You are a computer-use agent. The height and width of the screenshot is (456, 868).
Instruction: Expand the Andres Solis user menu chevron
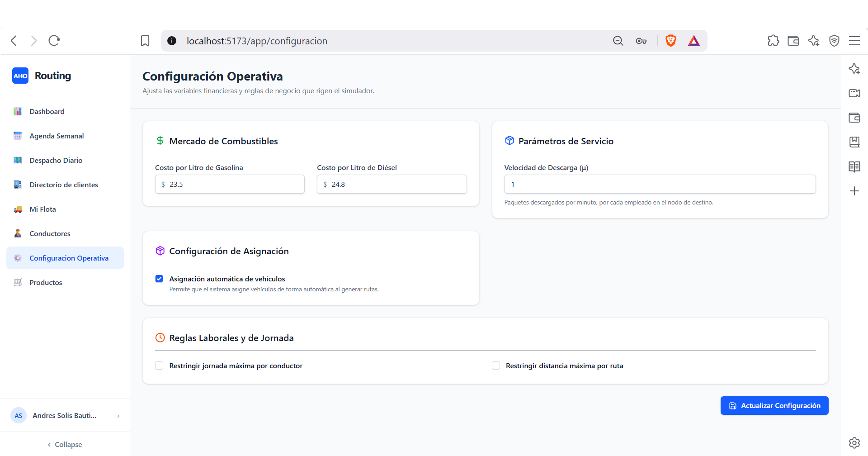pyautogui.click(x=118, y=416)
